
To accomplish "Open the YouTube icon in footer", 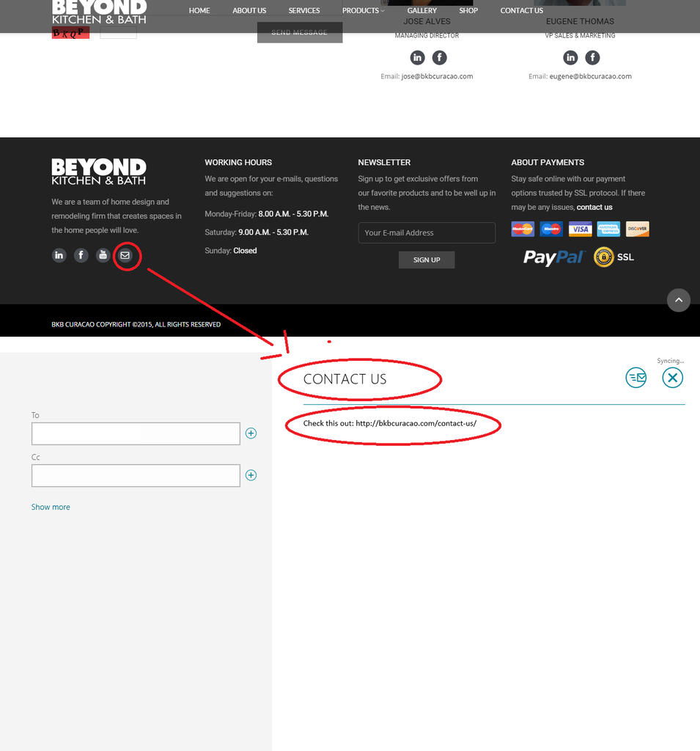I will (103, 255).
